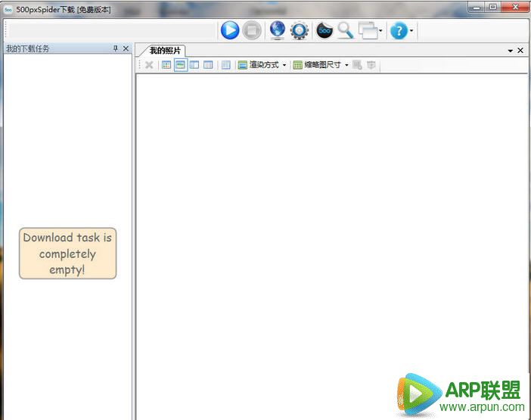Open the 渲染方式 dropdown
This screenshot has height=420, width=531.
point(262,65)
